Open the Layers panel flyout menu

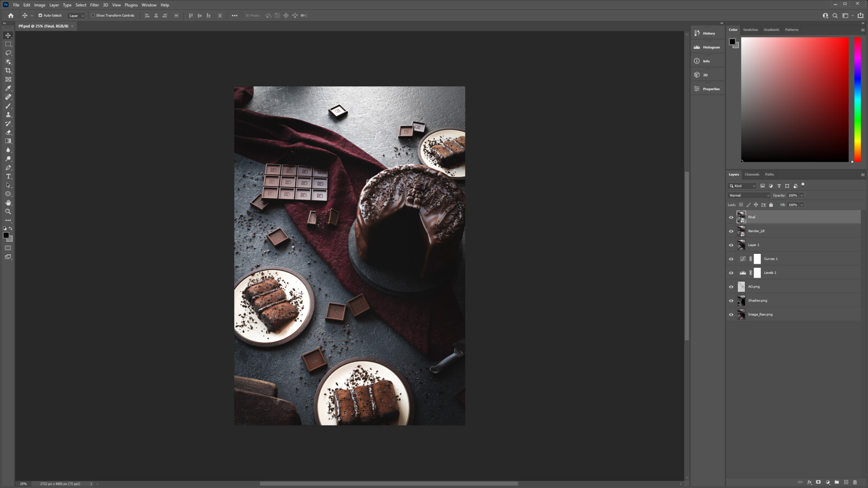click(x=863, y=175)
